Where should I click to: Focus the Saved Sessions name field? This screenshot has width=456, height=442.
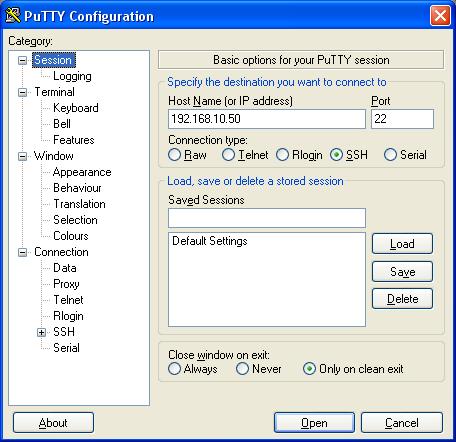click(267, 218)
